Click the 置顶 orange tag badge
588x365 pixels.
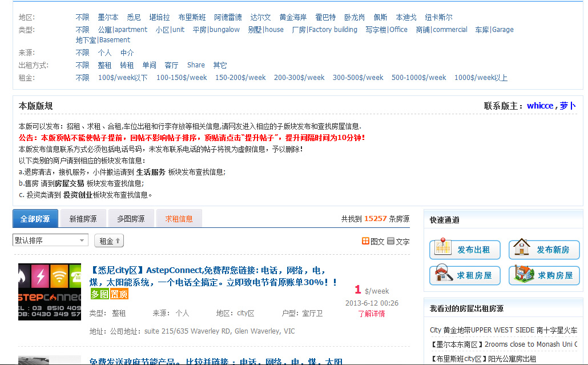point(119,294)
